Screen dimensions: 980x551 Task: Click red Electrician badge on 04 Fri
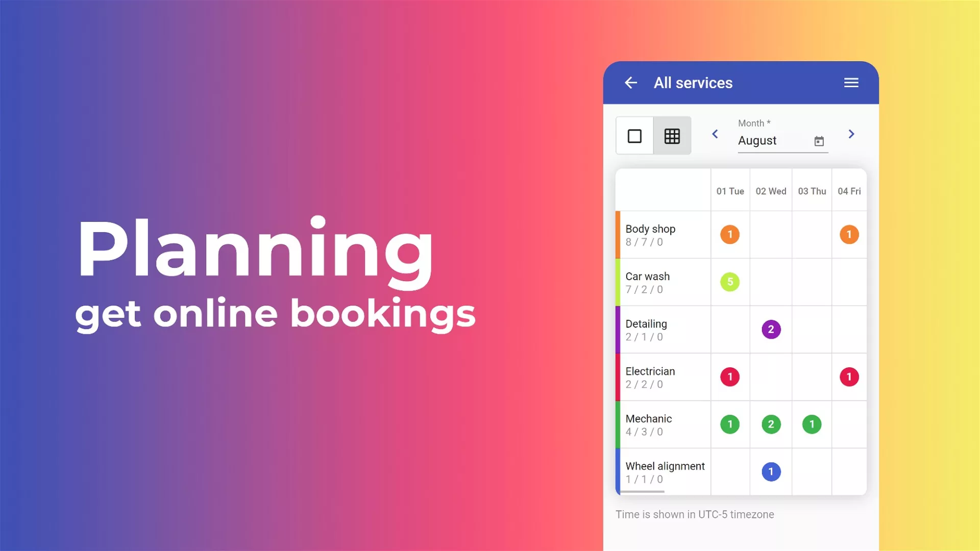click(x=849, y=377)
